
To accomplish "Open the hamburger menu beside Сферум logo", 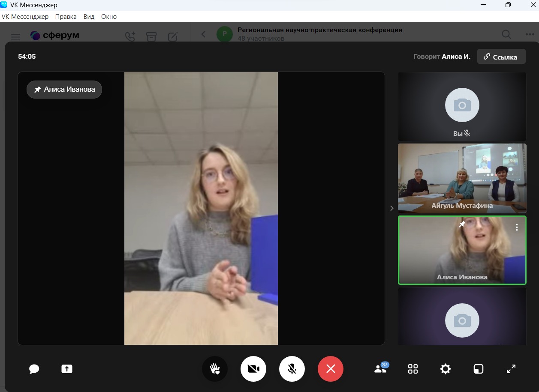I will (15, 37).
